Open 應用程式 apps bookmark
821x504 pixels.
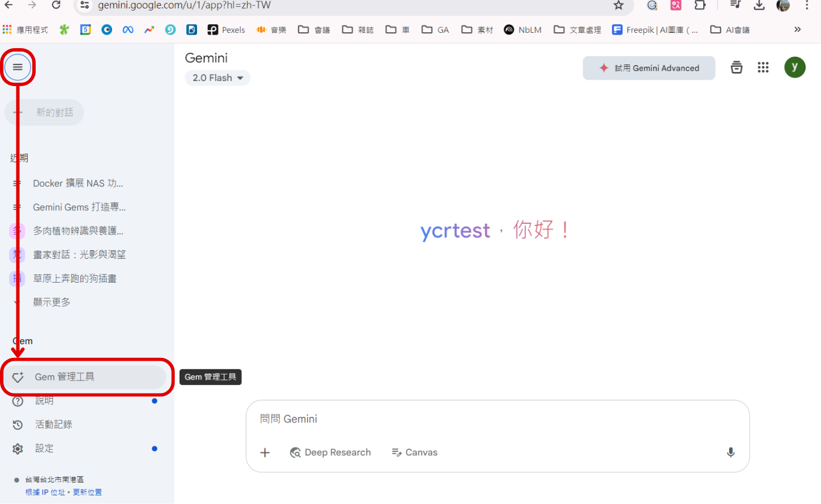pos(25,29)
